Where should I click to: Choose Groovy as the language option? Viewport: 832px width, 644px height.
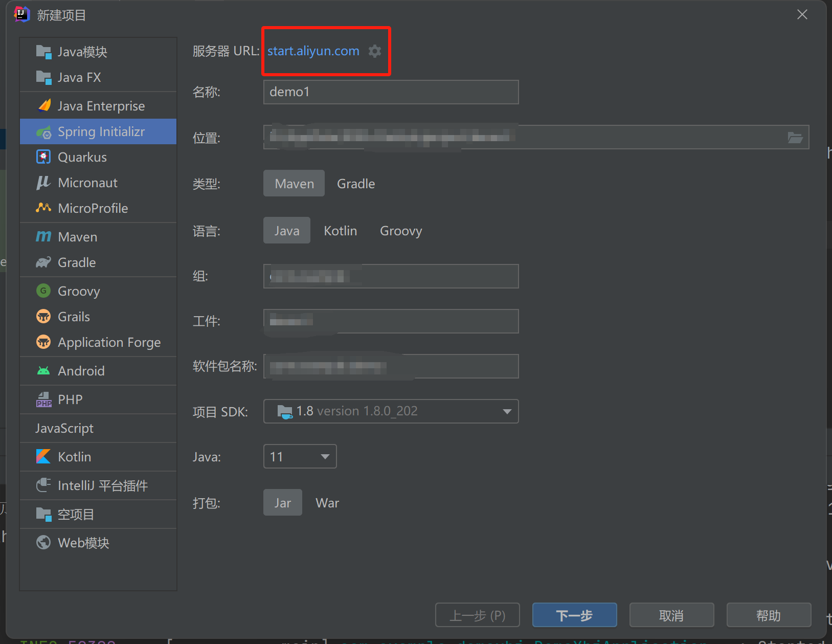click(401, 231)
